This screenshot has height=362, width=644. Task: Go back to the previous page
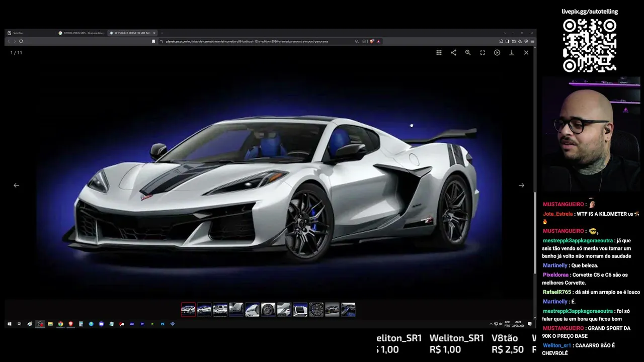point(9,41)
